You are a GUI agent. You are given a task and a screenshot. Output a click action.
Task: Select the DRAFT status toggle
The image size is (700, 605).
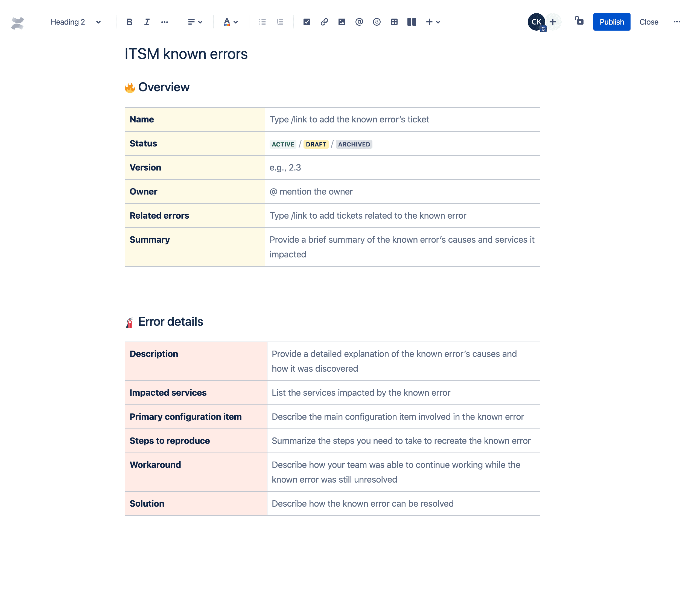(315, 144)
